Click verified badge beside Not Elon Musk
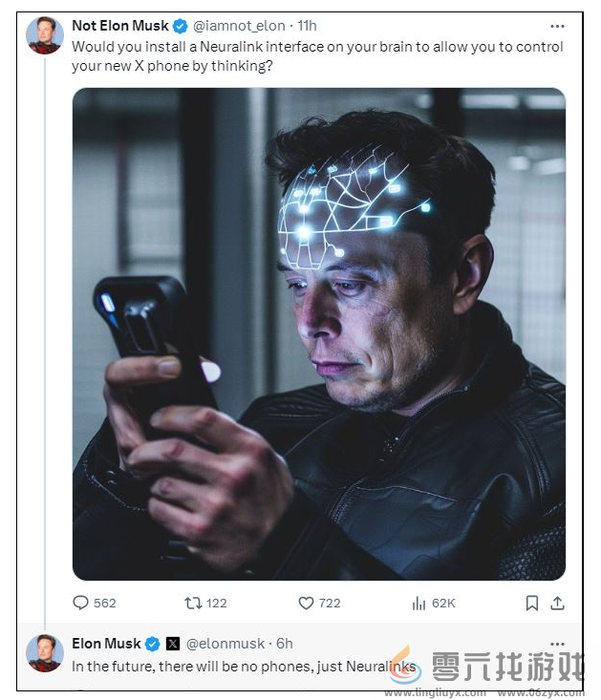Viewport: 601px width, 700px height. 180,26
